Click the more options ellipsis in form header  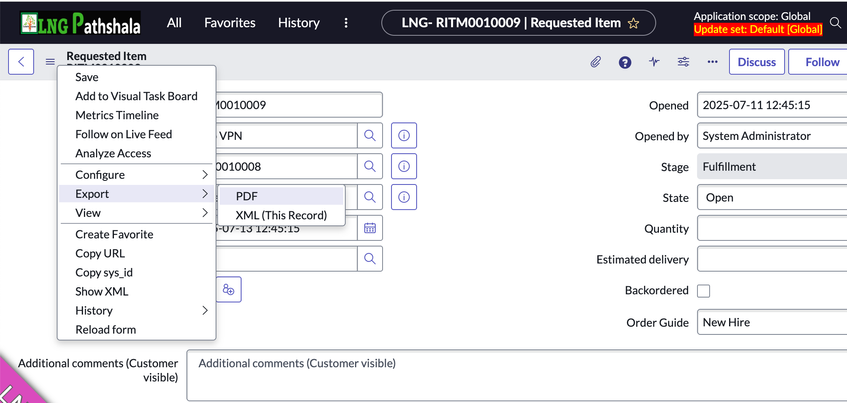click(x=712, y=62)
